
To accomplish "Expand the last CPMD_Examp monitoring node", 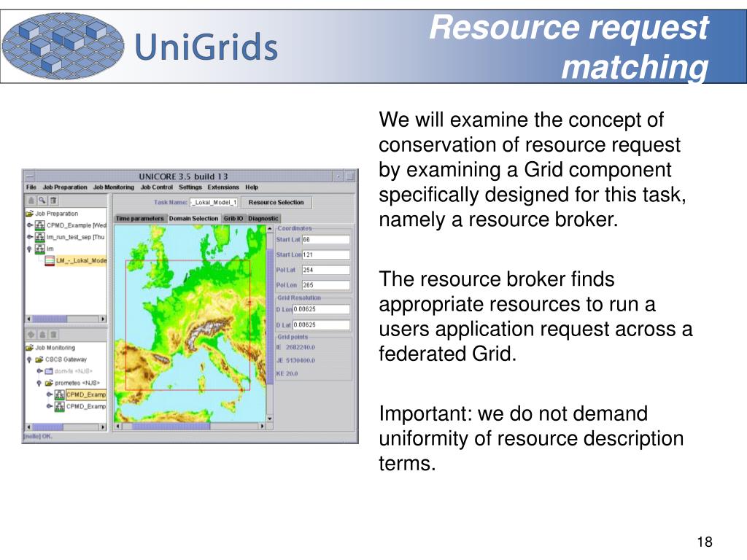I will click(49, 406).
